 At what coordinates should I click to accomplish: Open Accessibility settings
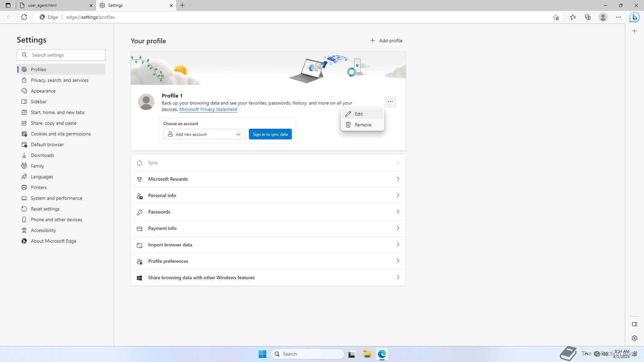(x=61, y=230)
